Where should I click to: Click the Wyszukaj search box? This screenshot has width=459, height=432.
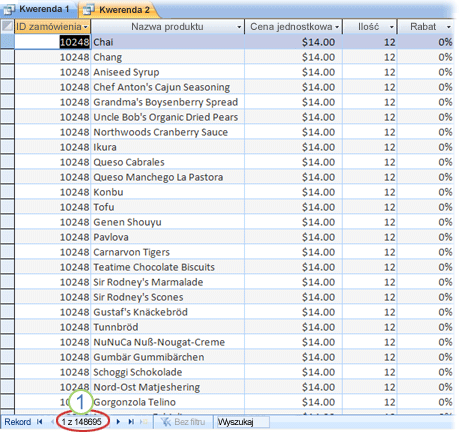pos(243,422)
